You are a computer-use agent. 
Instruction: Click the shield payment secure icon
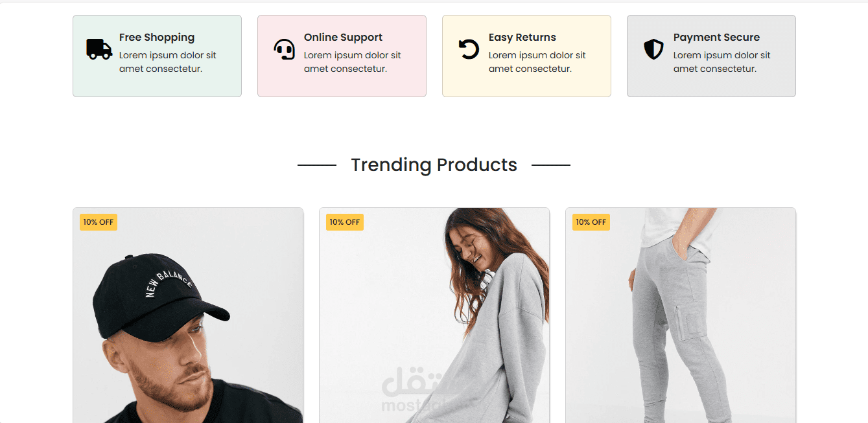click(653, 49)
